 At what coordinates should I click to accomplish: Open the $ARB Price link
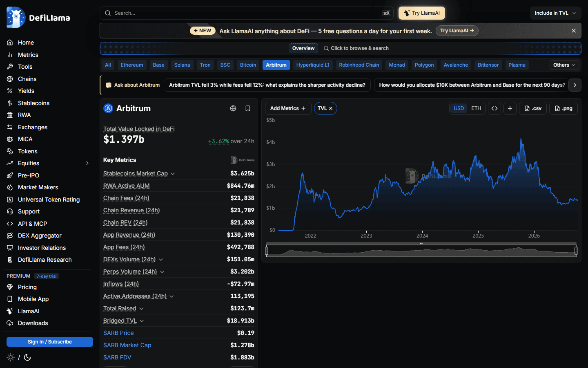point(118,333)
